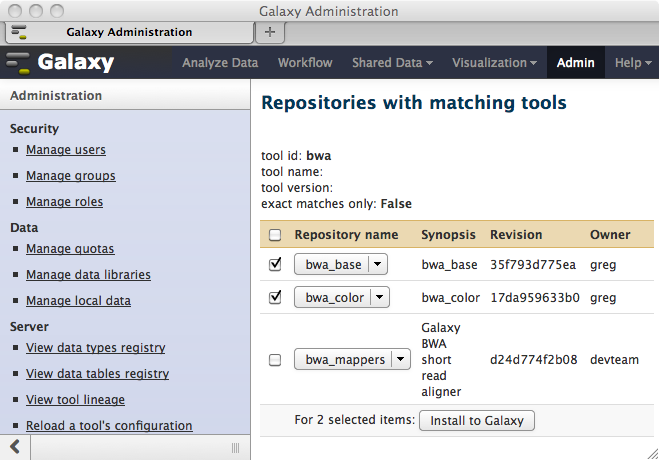
Task: Click the Data section heading
Action: (24, 228)
